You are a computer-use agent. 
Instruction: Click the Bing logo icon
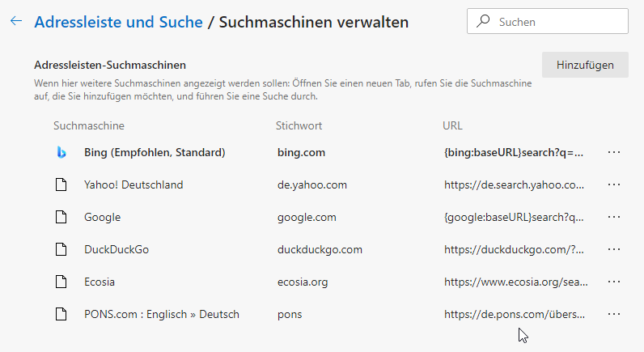point(61,152)
